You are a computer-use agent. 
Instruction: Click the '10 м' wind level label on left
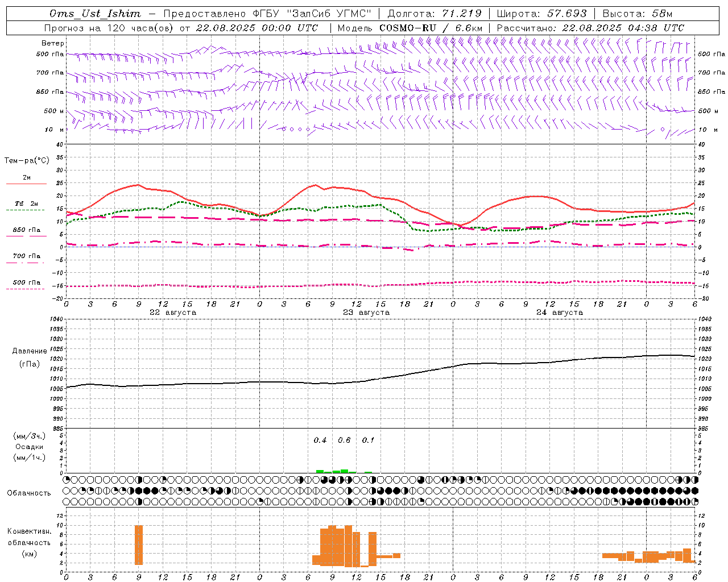pyautogui.click(x=55, y=130)
